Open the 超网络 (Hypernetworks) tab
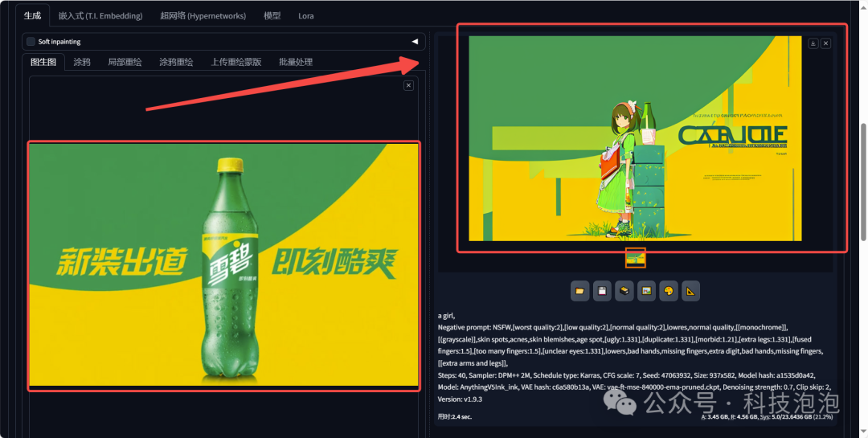 pyautogui.click(x=203, y=15)
